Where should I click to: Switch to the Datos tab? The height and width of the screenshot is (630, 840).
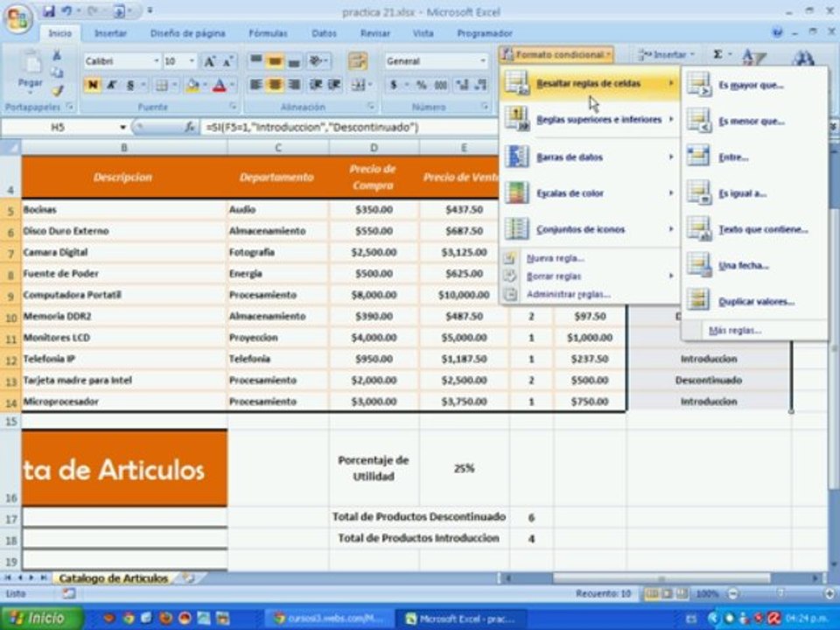click(324, 33)
